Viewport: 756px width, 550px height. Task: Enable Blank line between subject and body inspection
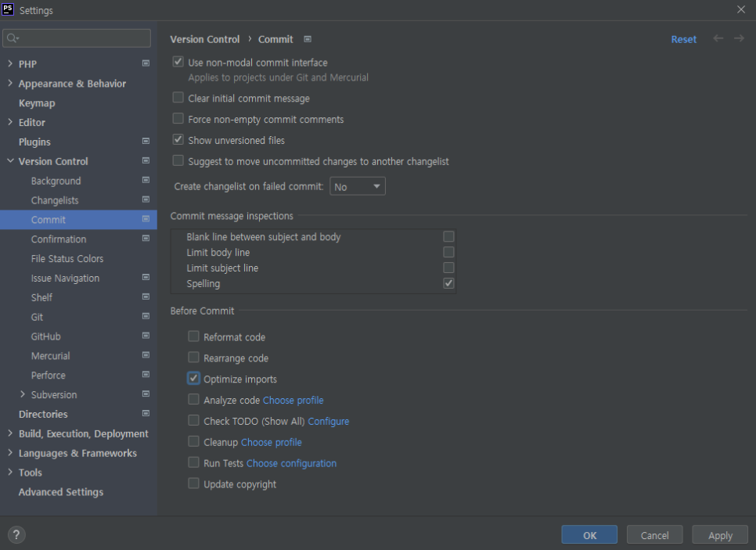[449, 236]
